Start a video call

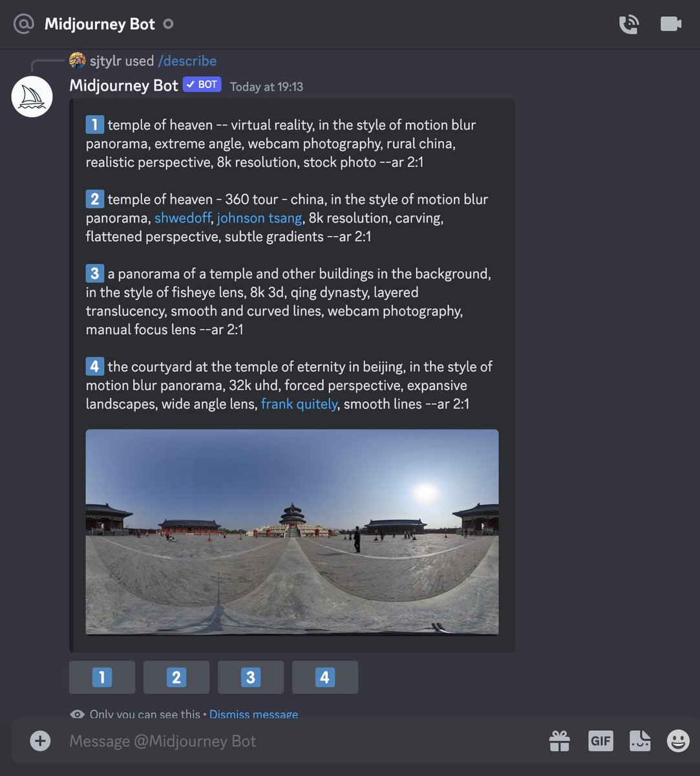671,24
